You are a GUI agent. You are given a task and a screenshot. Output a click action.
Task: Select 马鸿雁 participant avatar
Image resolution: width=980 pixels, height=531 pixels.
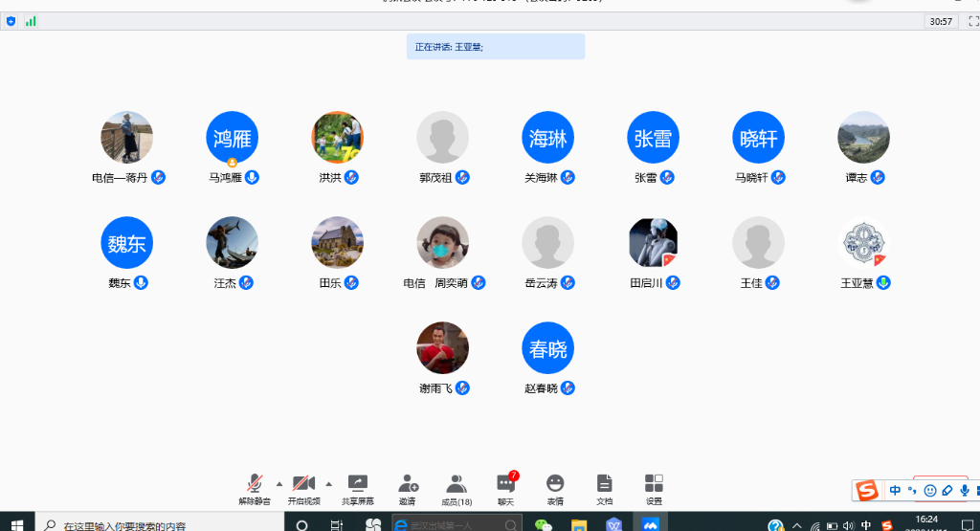233,138
